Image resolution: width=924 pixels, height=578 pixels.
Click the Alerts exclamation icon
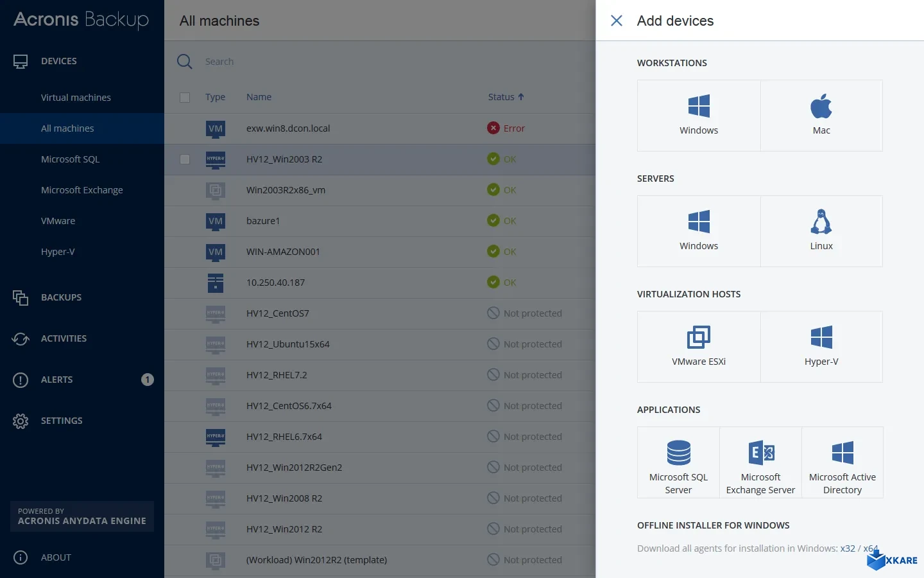(x=21, y=380)
